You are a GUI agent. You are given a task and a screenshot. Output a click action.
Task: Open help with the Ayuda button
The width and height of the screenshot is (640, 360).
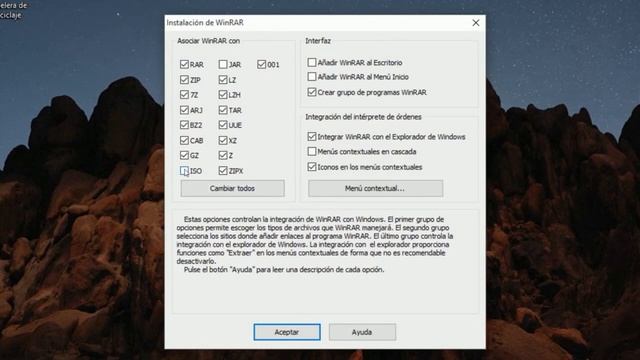pos(362,332)
